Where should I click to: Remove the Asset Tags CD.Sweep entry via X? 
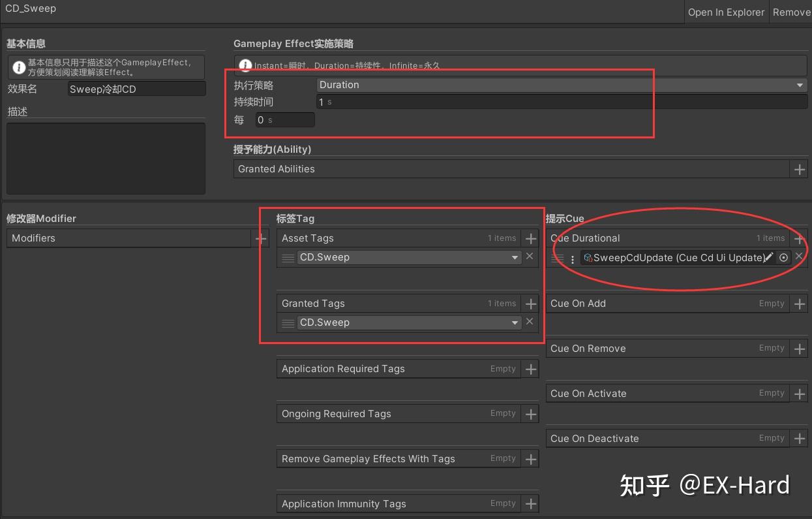click(529, 257)
